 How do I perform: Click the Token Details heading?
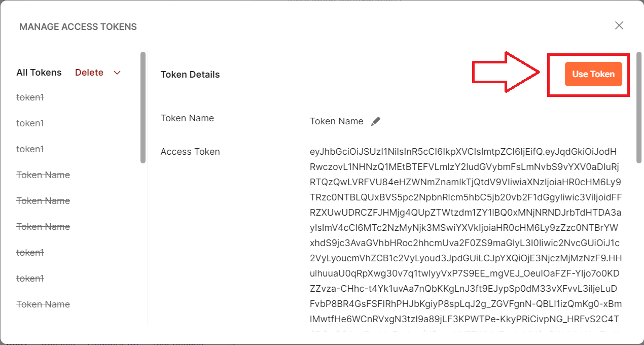coord(190,75)
